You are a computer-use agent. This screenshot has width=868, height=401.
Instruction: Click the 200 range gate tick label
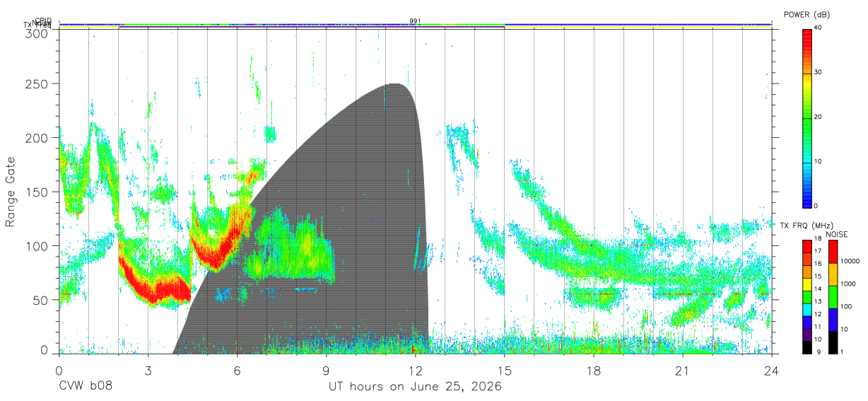coord(37,138)
